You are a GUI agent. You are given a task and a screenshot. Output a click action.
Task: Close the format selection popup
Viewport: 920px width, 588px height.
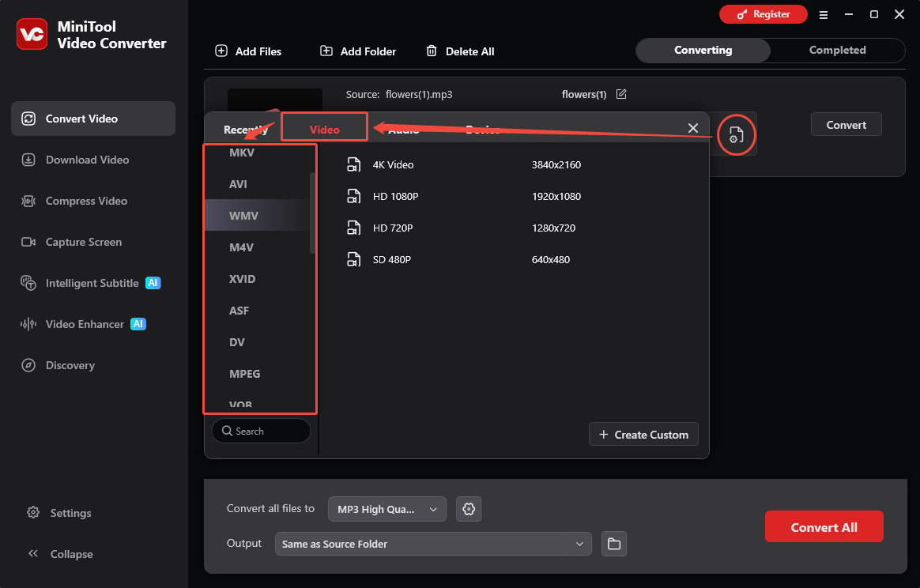point(693,128)
